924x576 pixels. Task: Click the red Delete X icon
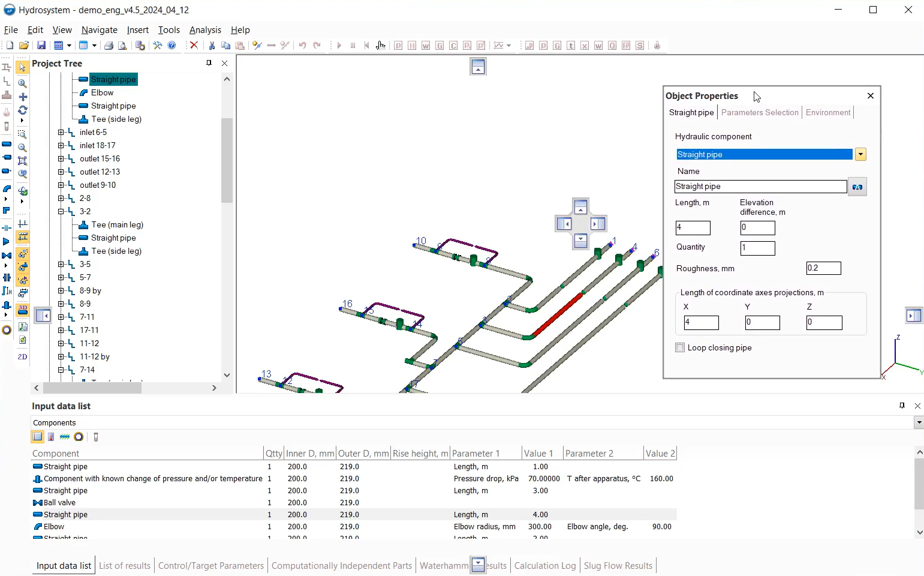coord(194,46)
